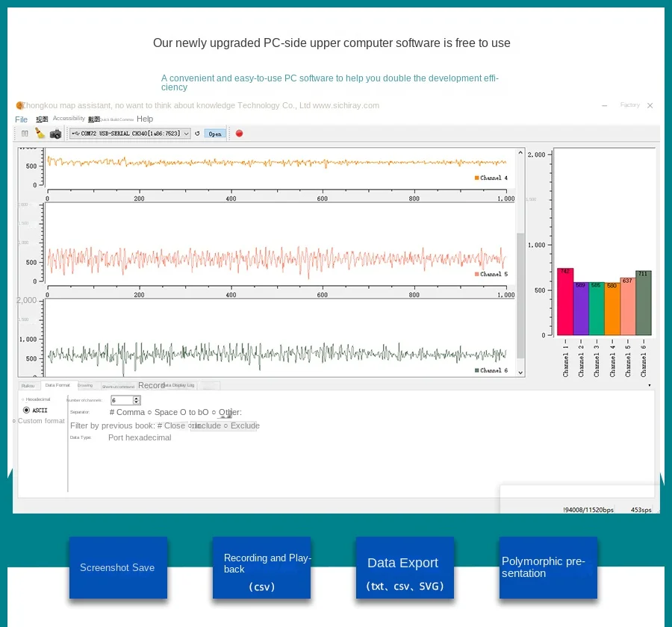Image resolution: width=672 pixels, height=627 pixels.
Task: Click the Open port button
Action: [215, 134]
